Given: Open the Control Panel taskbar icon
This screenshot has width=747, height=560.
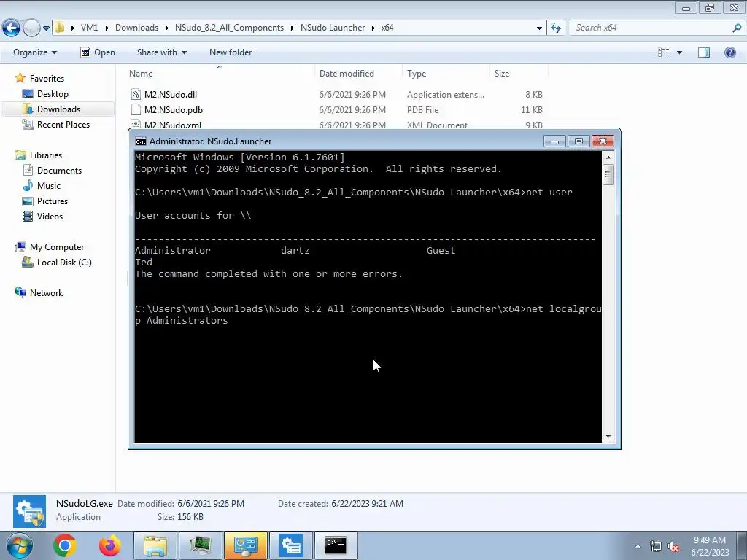Looking at the screenshot, I should tap(245, 545).
